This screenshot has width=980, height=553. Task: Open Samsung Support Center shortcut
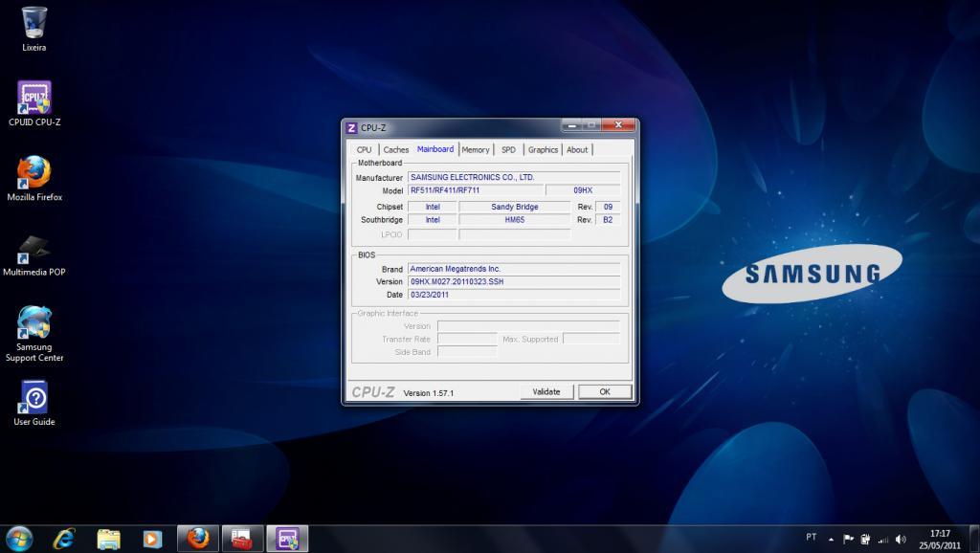[x=34, y=334]
